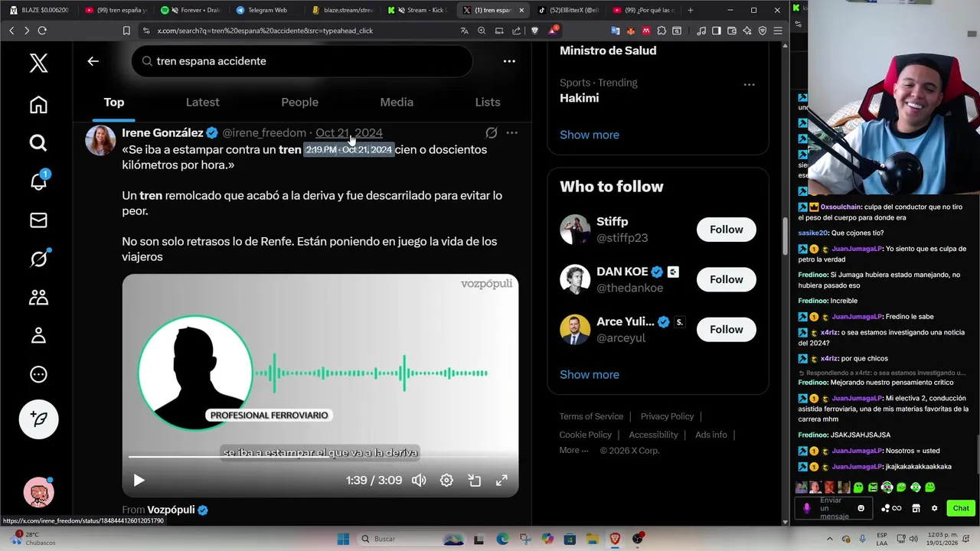Open Kick chat settings gear

[x=934, y=508]
